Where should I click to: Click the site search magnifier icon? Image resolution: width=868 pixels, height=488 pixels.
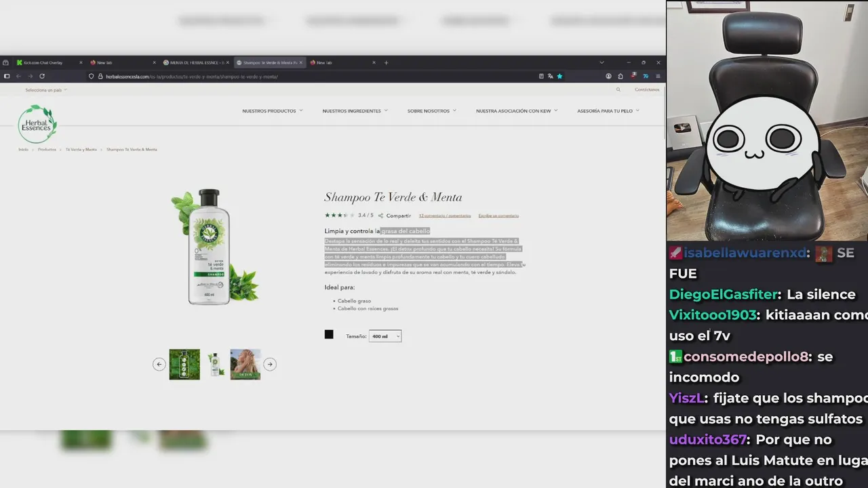[618, 89]
